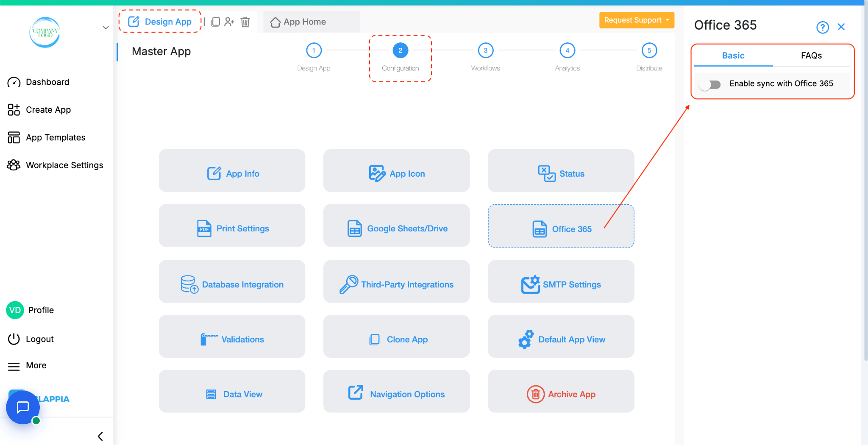Close the Office 365 panel

pyautogui.click(x=841, y=27)
